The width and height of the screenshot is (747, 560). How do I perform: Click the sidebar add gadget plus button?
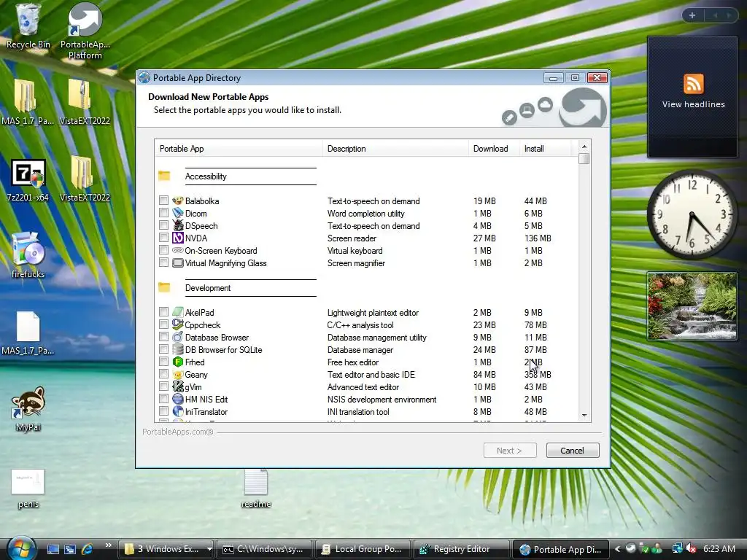point(692,15)
